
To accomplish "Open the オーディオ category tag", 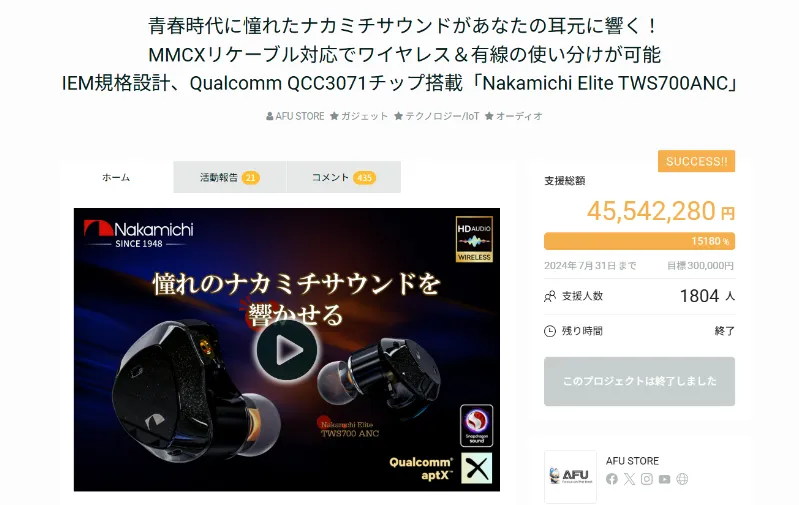I will pyautogui.click(x=514, y=116).
